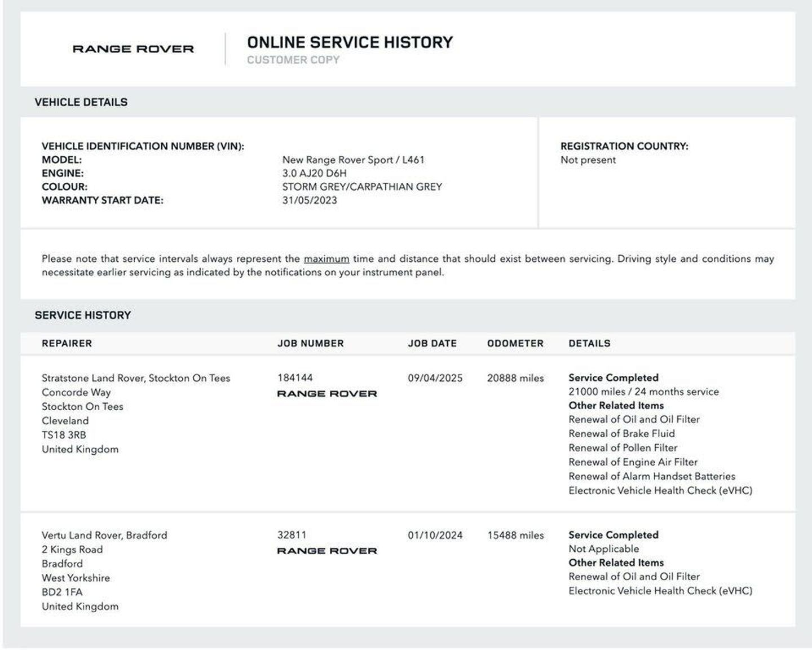Click the Job Date column header
Image resolution: width=812 pixels, height=650 pixels.
[x=432, y=343]
